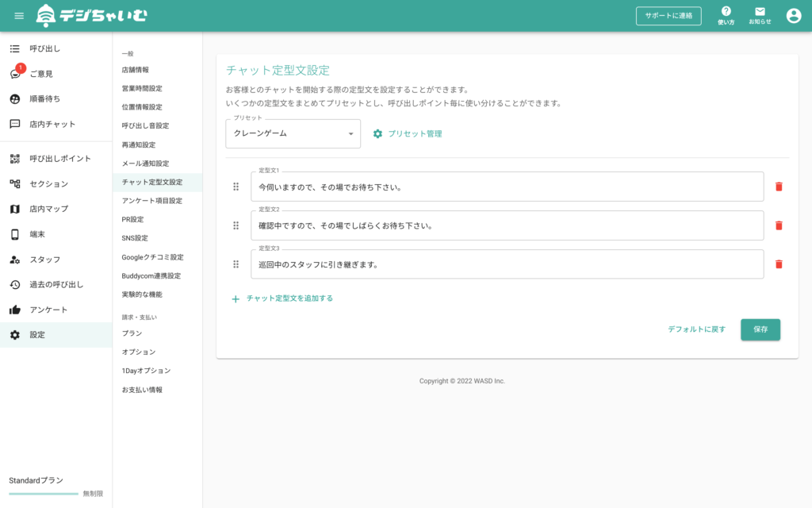
Task: Open PR設定 settings
Action: tap(132, 220)
